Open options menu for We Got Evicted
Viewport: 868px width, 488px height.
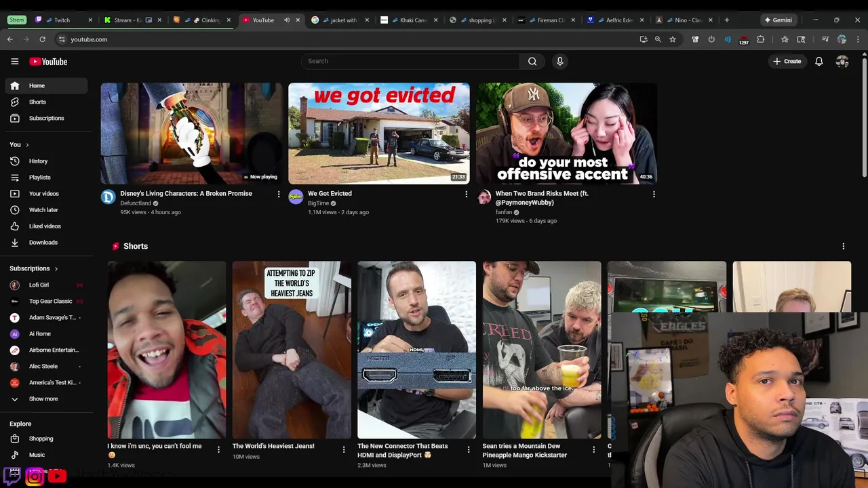click(x=466, y=194)
